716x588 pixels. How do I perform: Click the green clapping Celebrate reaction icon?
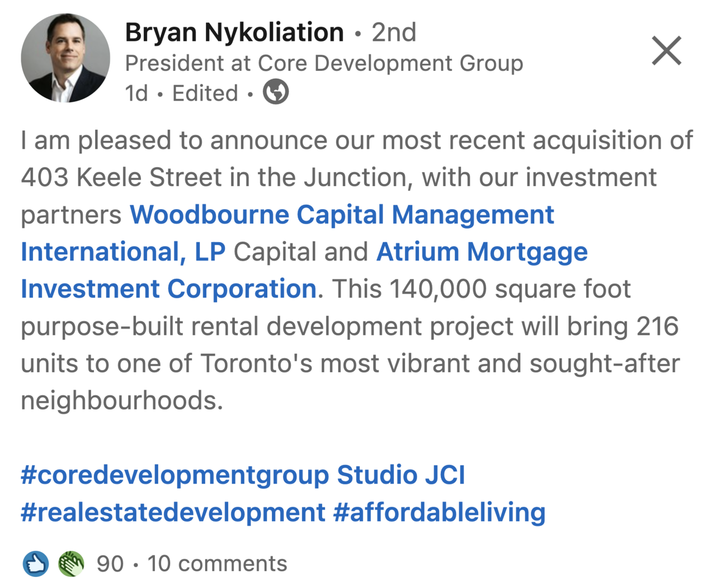point(71,564)
